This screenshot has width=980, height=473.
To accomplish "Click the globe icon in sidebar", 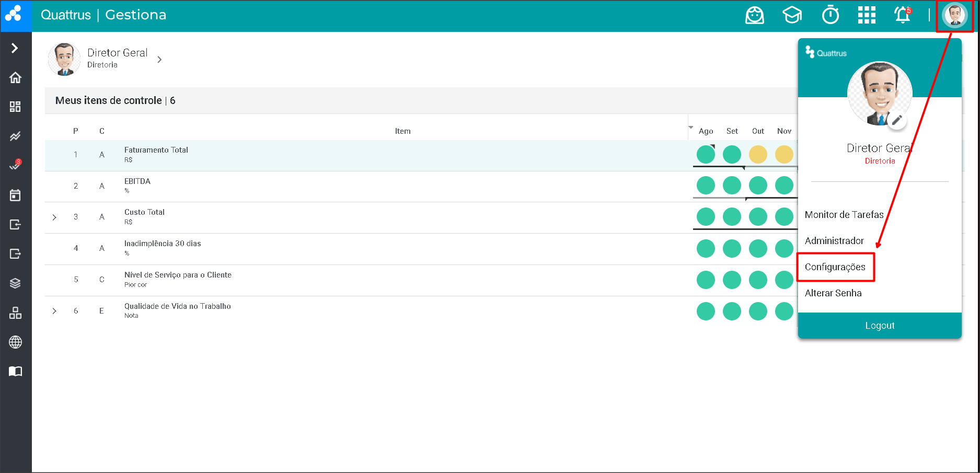I will point(15,342).
